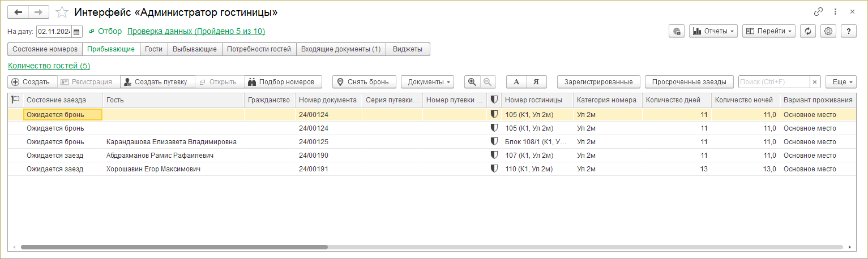Open the Потребности гостей tab
The width and height of the screenshot is (868, 259).
point(259,49)
